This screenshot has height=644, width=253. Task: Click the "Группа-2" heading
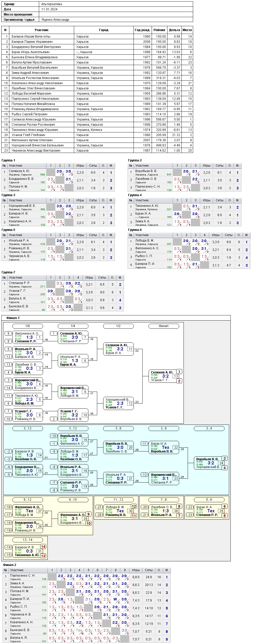135,160
